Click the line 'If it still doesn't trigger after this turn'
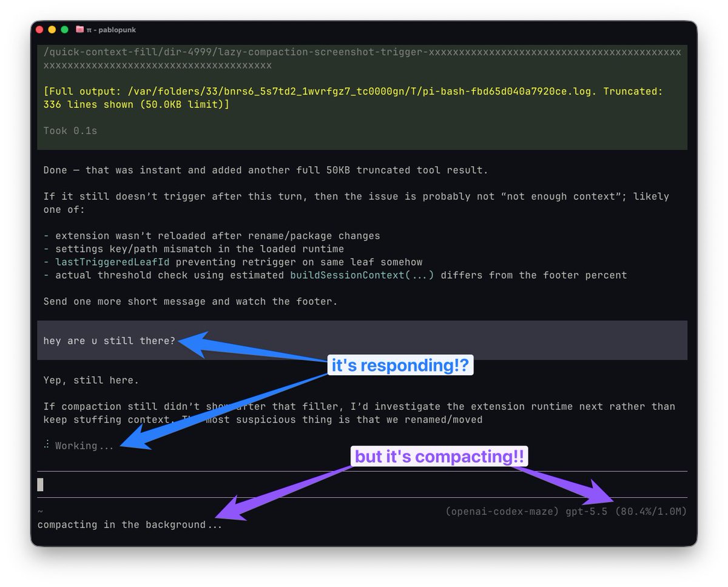This screenshot has height=587, width=728. point(356,196)
